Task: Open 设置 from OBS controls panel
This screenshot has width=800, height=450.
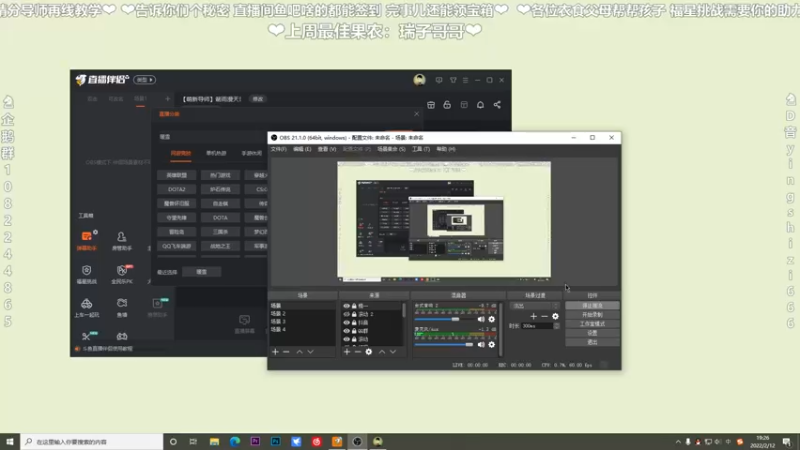Action: click(x=592, y=333)
